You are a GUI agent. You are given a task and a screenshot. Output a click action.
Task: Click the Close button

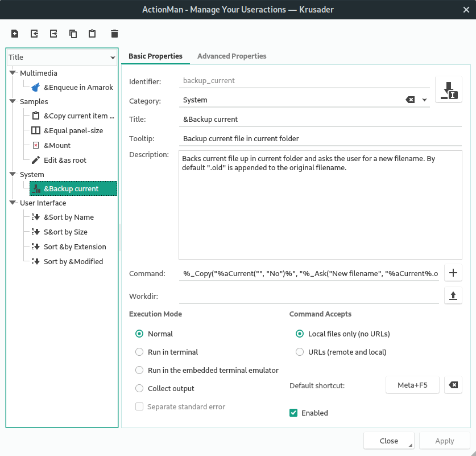click(389, 441)
